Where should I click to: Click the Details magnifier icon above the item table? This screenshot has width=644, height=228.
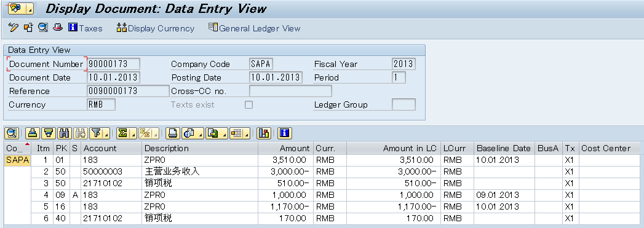[x=12, y=133]
